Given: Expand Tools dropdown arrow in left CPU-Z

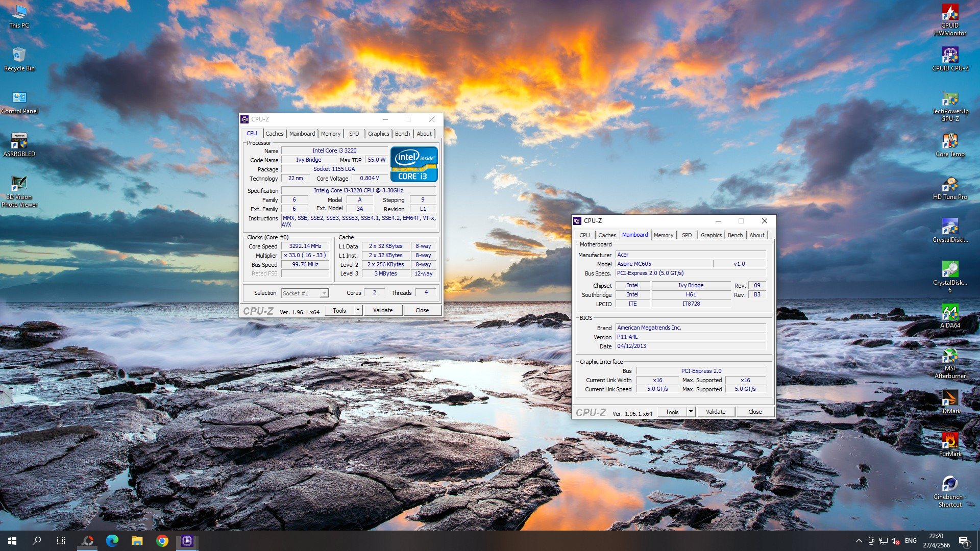Looking at the screenshot, I should (358, 310).
